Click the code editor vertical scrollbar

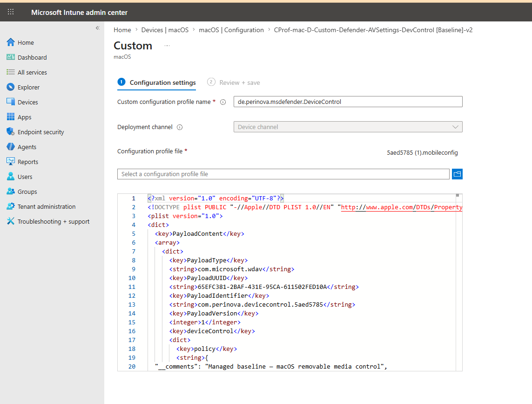pyautogui.click(x=459, y=282)
